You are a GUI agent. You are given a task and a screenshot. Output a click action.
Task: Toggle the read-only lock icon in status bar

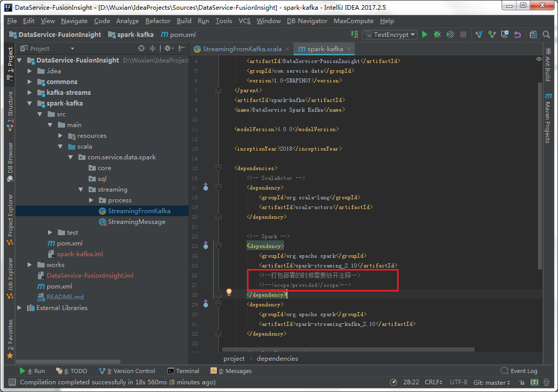522,382
